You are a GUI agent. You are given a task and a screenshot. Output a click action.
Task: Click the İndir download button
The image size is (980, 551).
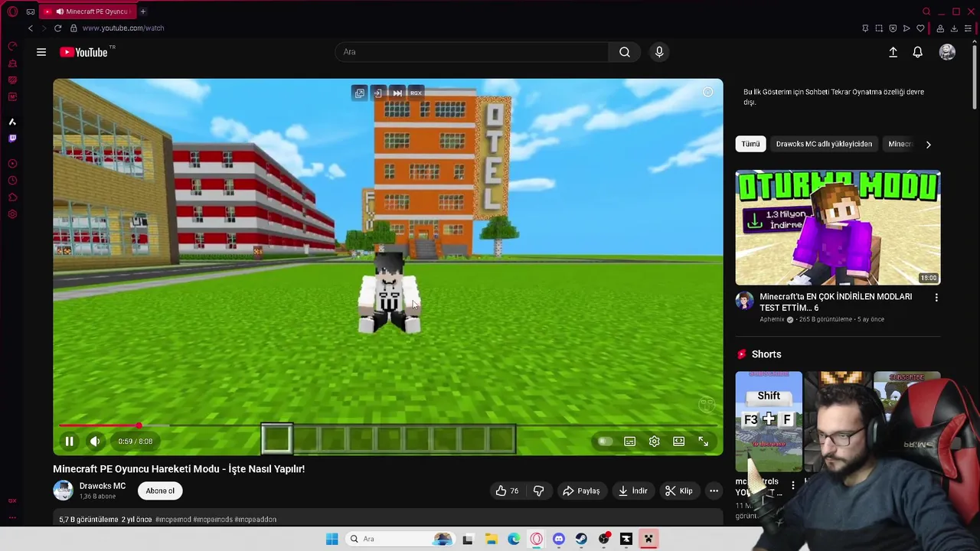[633, 491]
